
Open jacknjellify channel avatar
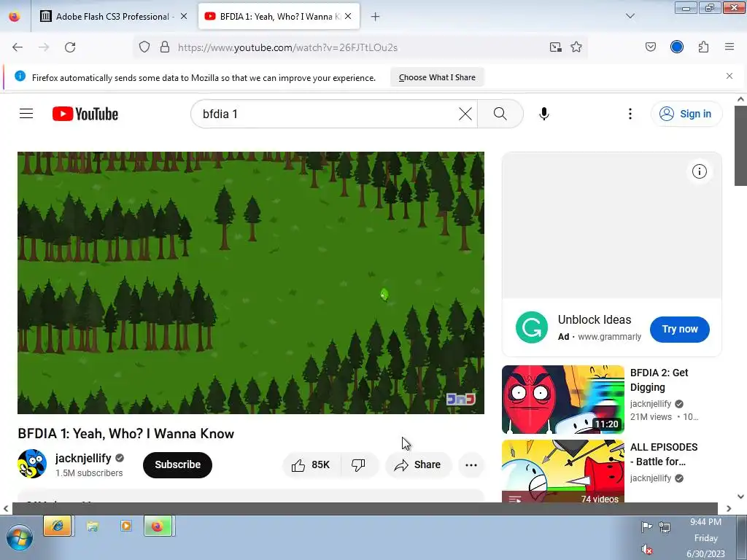[x=32, y=464]
